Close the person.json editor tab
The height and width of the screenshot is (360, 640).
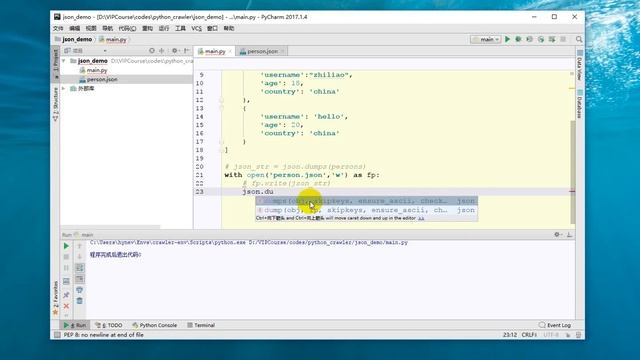coord(282,51)
